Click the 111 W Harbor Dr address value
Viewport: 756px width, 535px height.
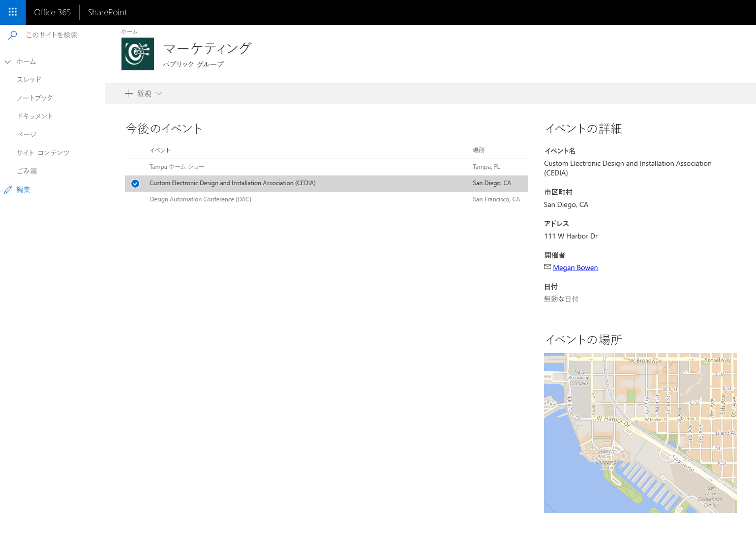coord(571,236)
